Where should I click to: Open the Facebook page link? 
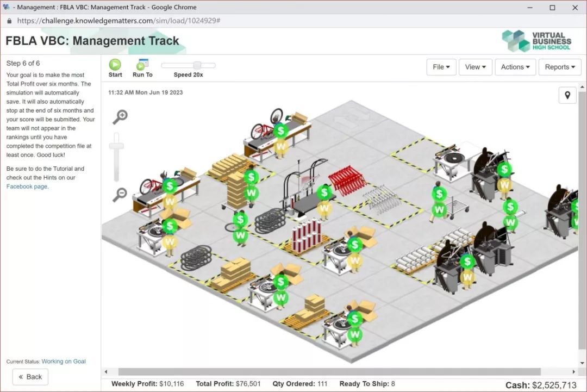[x=27, y=186]
